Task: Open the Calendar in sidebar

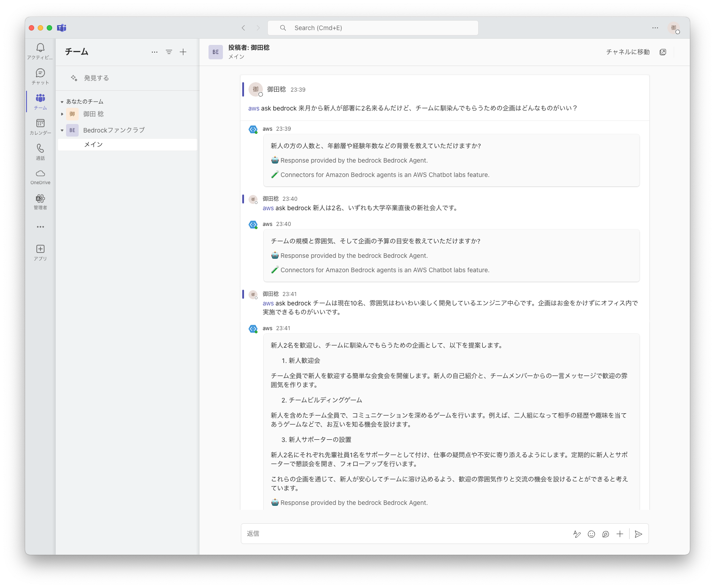Action: click(x=40, y=126)
